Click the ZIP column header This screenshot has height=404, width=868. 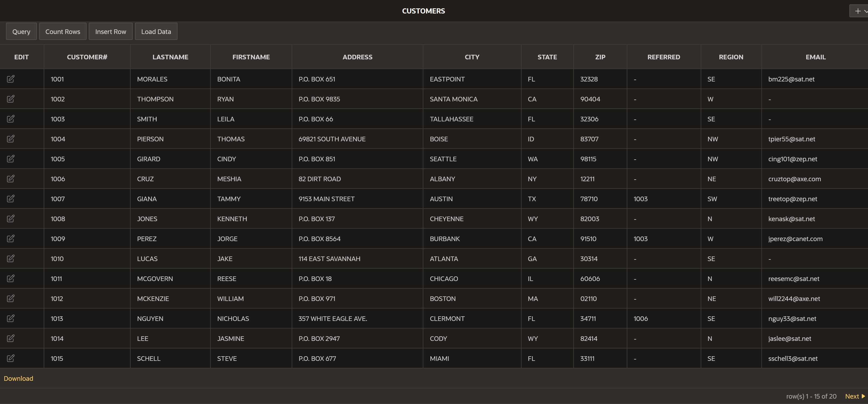tap(600, 57)
